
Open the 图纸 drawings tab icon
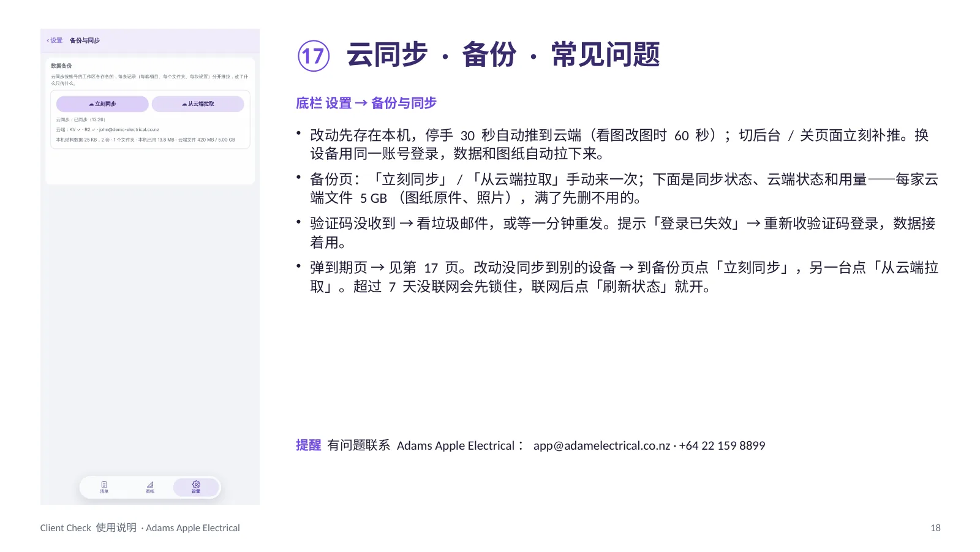pos(150,487)
